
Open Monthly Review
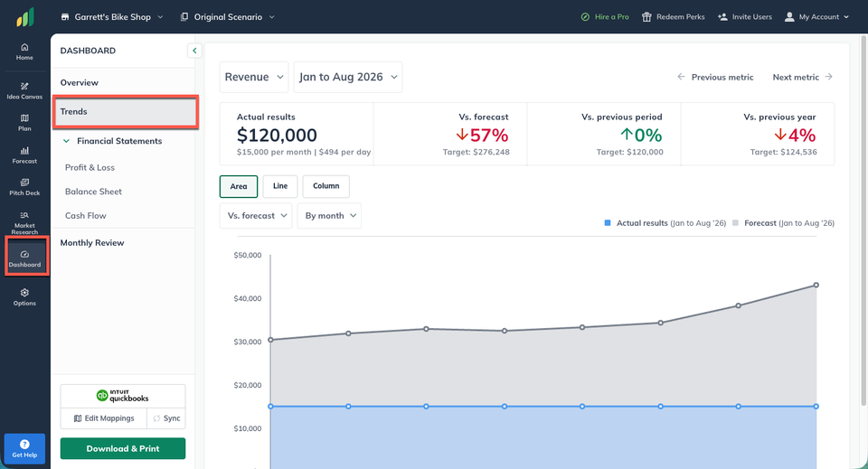(92, 243)
